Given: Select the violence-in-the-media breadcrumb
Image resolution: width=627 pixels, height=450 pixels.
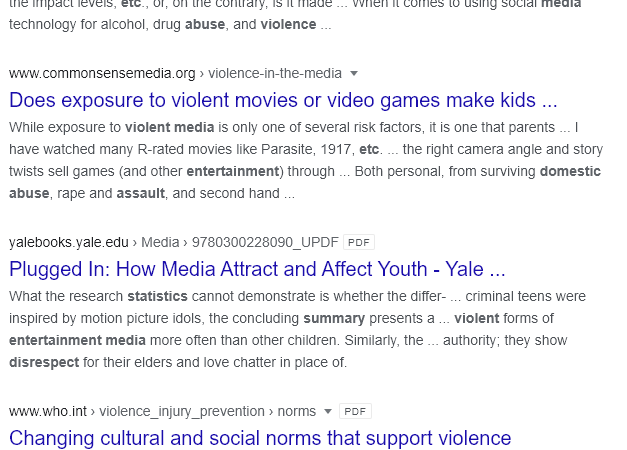Looking at the screenshot, I should pyautogui.click(x=275, y=74).
